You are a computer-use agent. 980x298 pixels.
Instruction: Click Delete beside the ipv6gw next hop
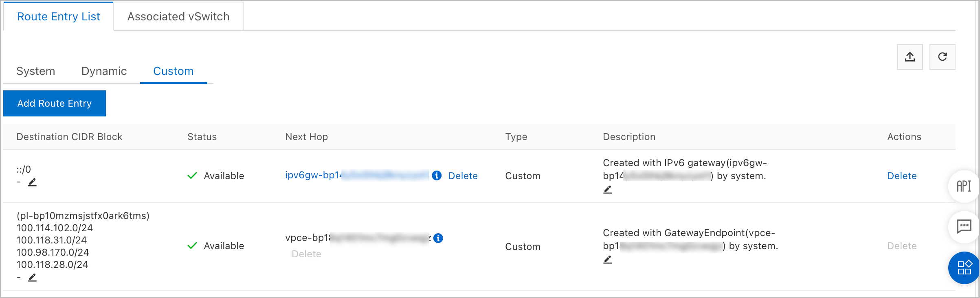[463, 176]
